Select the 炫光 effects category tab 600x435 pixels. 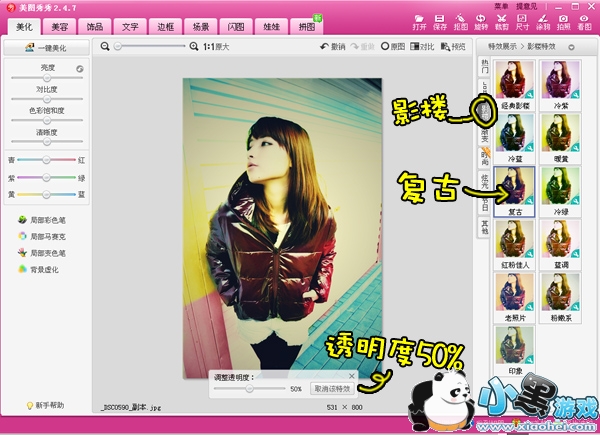click(484, 181)
